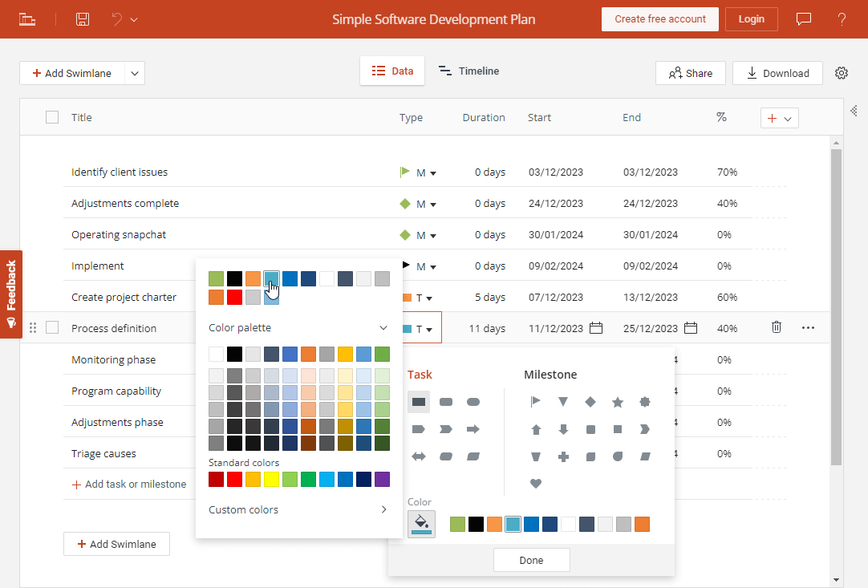Click the paint bucket color icon
Viewport: 868px width, 588px height.
click(421, 524)
